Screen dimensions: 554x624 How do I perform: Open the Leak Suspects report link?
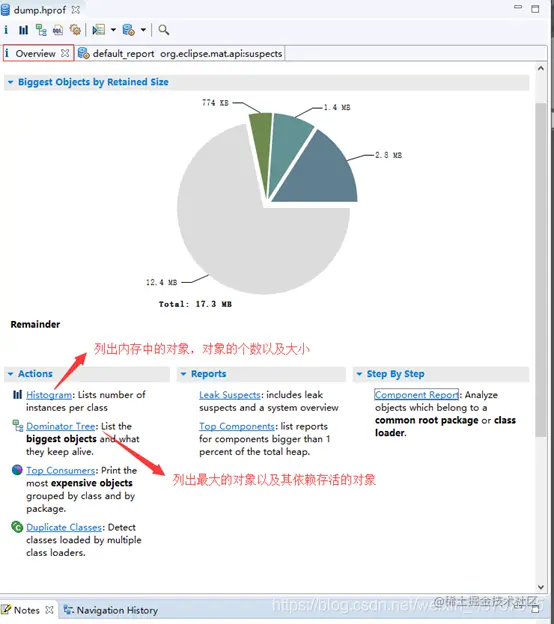click(230, 395)
